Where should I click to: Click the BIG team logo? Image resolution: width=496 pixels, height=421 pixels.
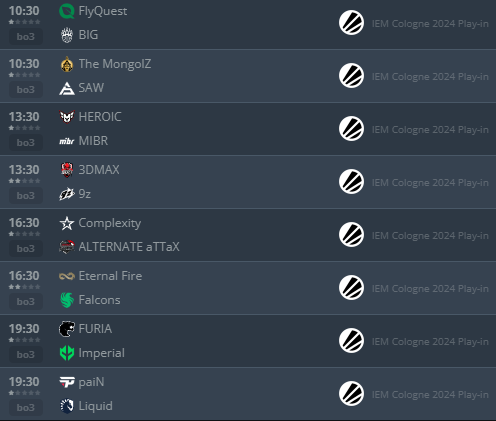(67, 35)
